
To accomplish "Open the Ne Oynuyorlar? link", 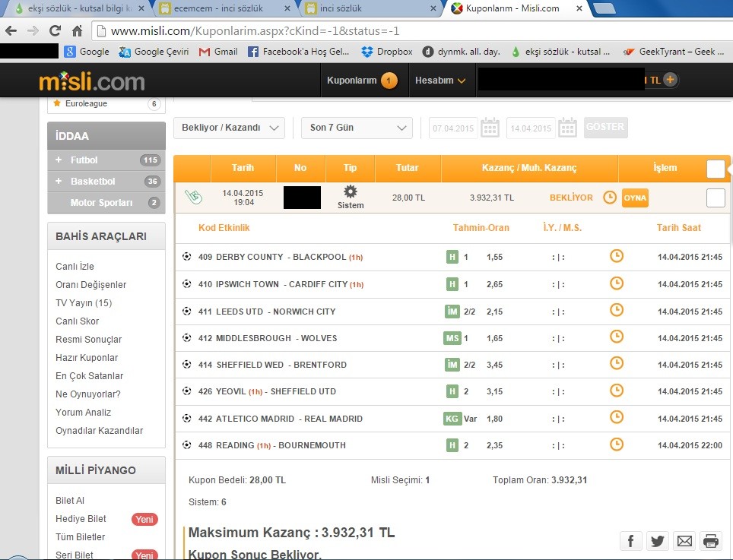I will [x=88, y=394].
